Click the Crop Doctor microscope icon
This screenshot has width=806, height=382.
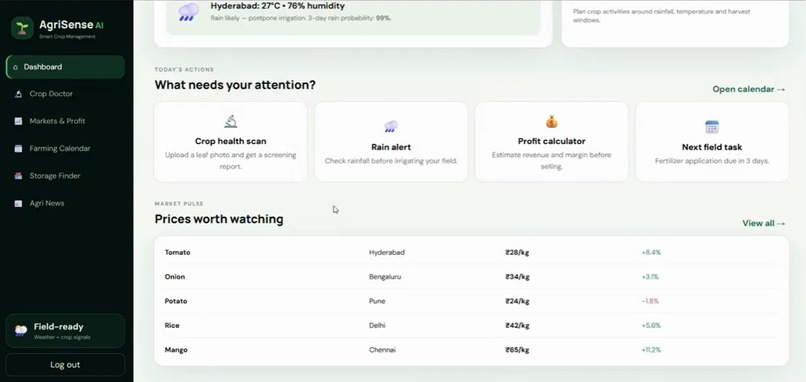[19, 94]
